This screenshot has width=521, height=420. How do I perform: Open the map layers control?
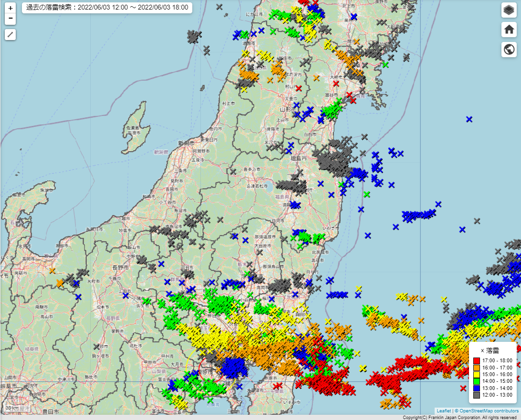pos(509,10)
